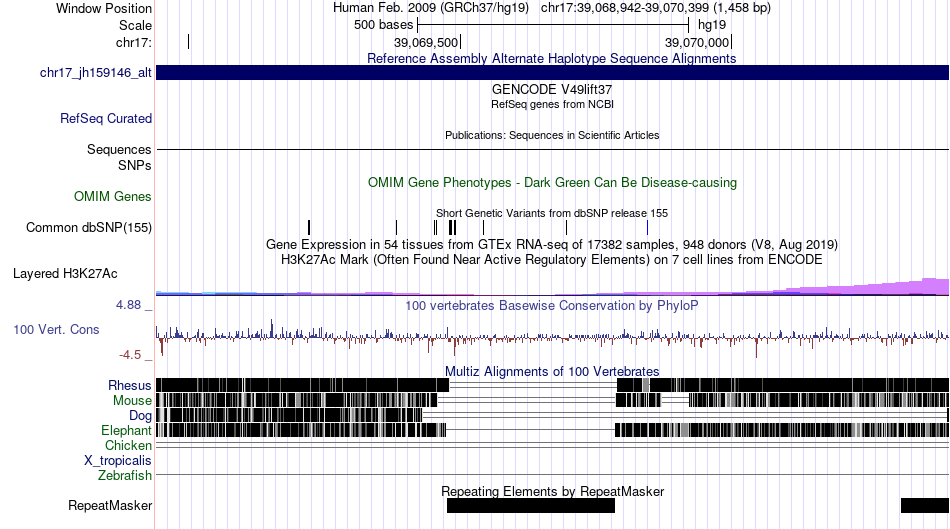Click the SNPs track label
Viewport: 950px width, 529px height.
(x=135, y=165)
